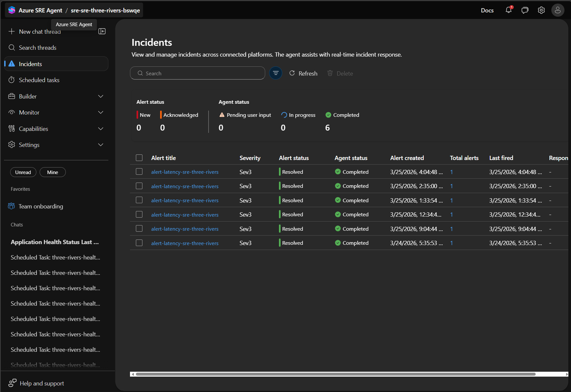This screenshot has height=392, width=571.
Task: Open the Docs menu item
Action: [x=487, y=10]
